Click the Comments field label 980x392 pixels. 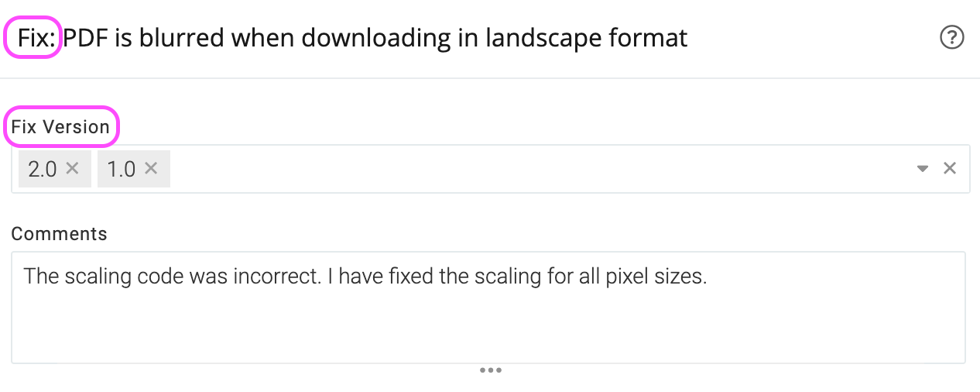coord(59,234)
